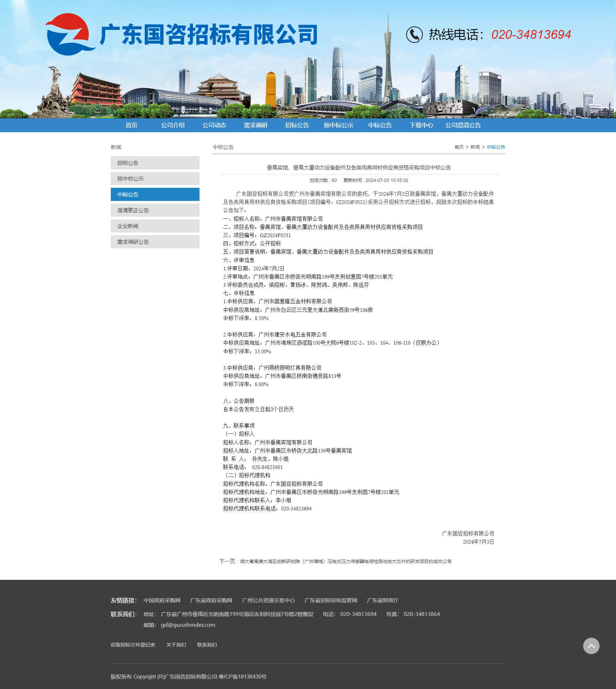Open the 中国政府采购网 friendly link
The height and width of the screenshot is (689, 616).
pyautogui.click(x=162, y=600)
